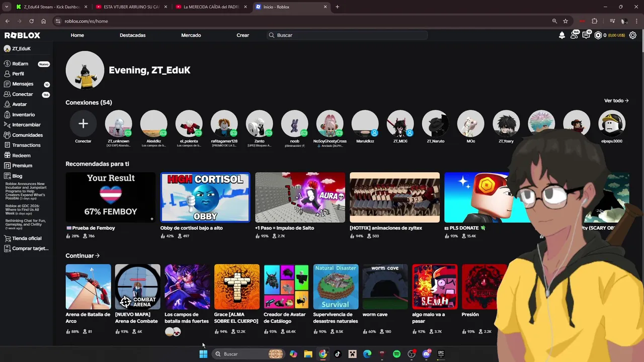Switch to the Kick Dashboard tab

pyautogui.click(x=51, y=7)
